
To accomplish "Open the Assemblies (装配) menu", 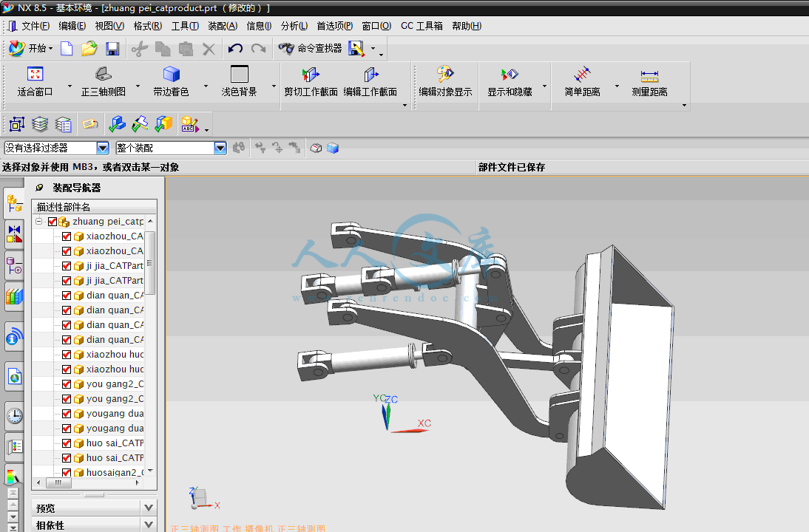I will point(222,26).
